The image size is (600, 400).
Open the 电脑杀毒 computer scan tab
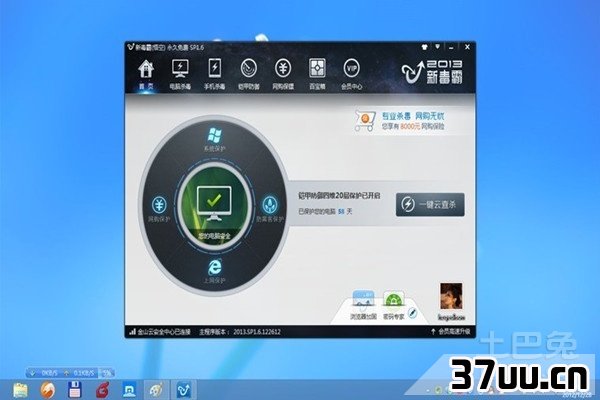click(x=180, y=75)
